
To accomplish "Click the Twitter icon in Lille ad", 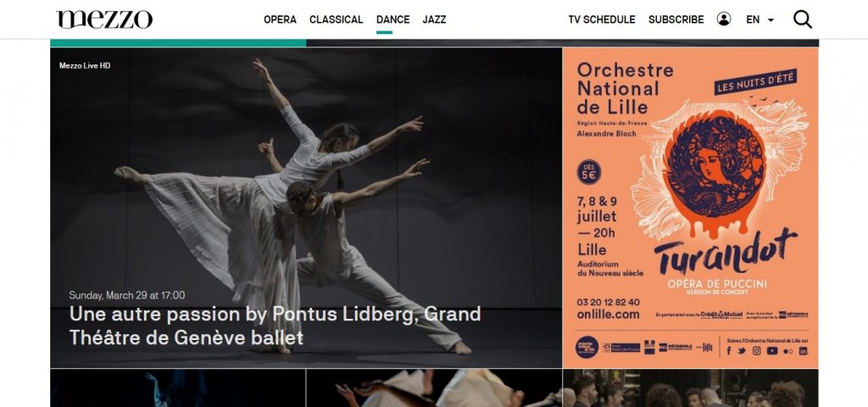I will click(x=741, y=350).
